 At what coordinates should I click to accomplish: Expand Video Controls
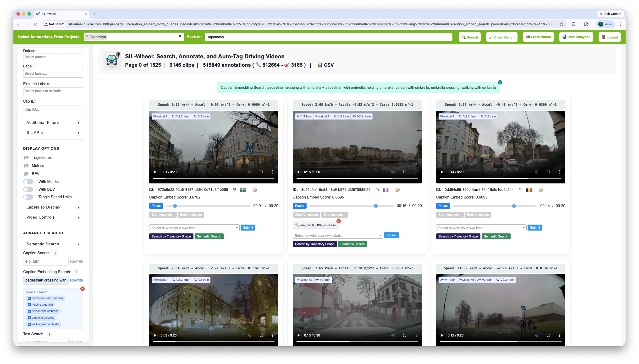(53, 217)
